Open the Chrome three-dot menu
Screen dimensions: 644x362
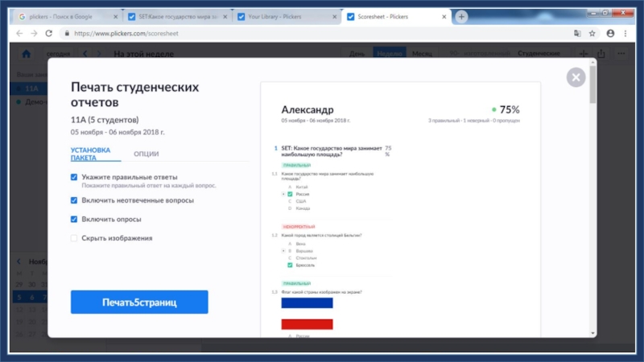tap(625, 34)
